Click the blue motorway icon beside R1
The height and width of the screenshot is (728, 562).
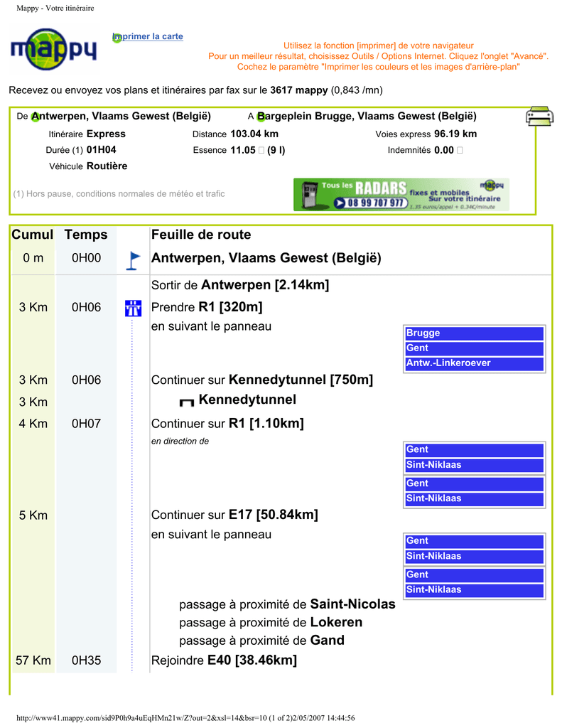coord(133,309)
